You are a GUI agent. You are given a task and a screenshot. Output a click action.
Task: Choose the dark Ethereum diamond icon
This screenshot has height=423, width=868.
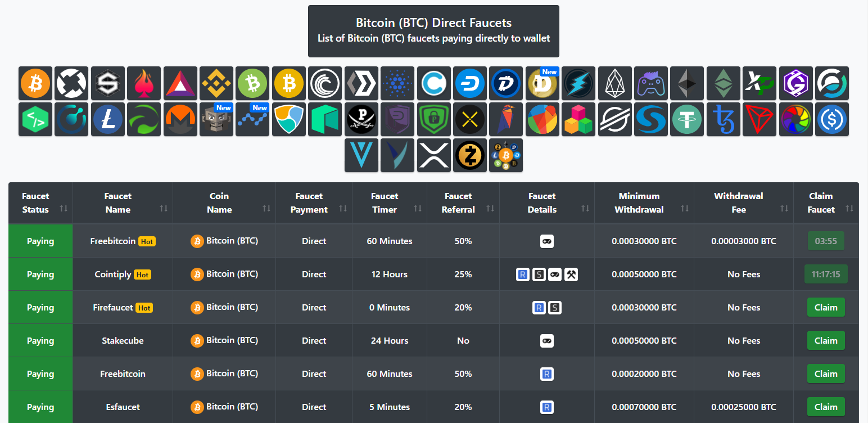coord(687,83)
